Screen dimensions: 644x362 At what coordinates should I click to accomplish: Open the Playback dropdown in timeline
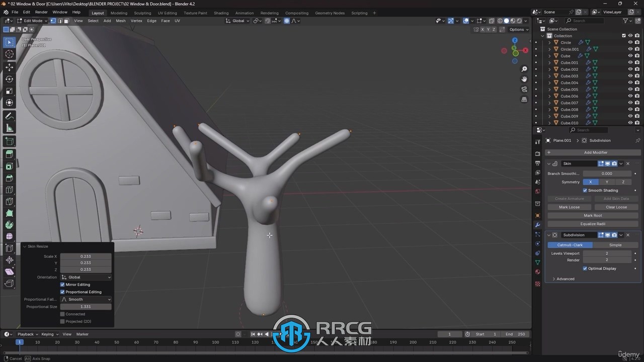click(28, 334)
